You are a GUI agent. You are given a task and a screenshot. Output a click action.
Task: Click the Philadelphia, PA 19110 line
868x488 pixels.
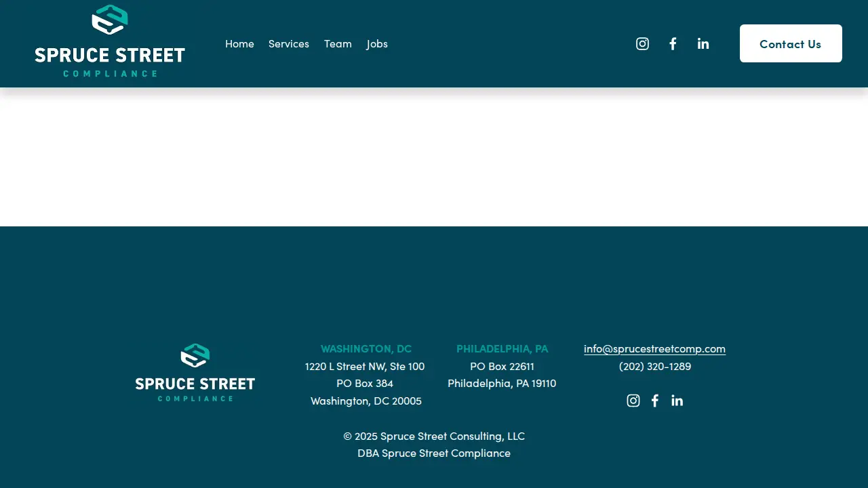502,383
